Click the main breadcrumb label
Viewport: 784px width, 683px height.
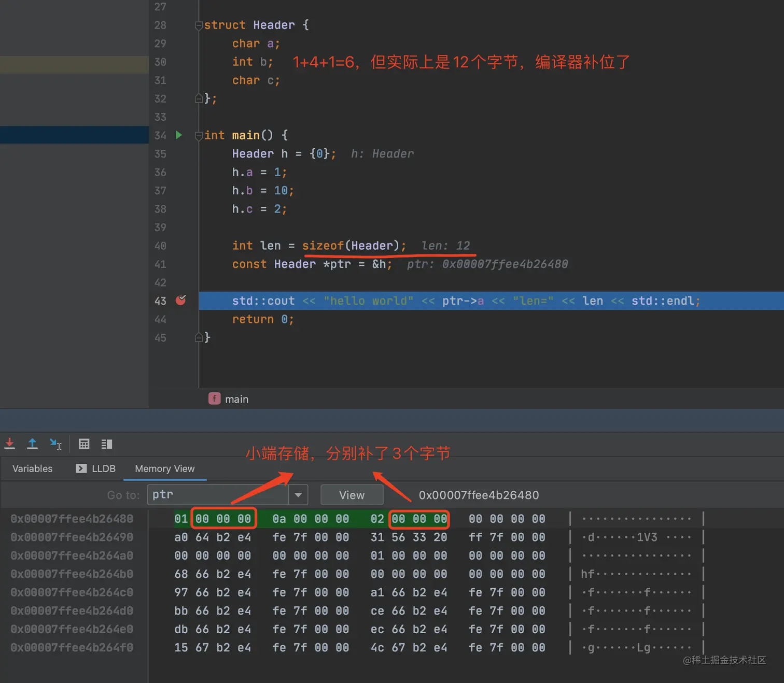[237, 399]
